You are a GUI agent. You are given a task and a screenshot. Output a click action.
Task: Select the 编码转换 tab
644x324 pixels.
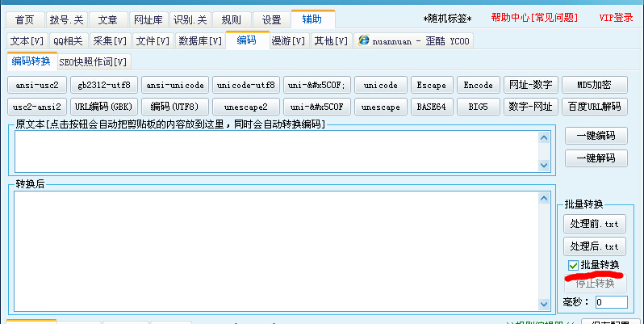pyautogui.click(x=31, y=61)
